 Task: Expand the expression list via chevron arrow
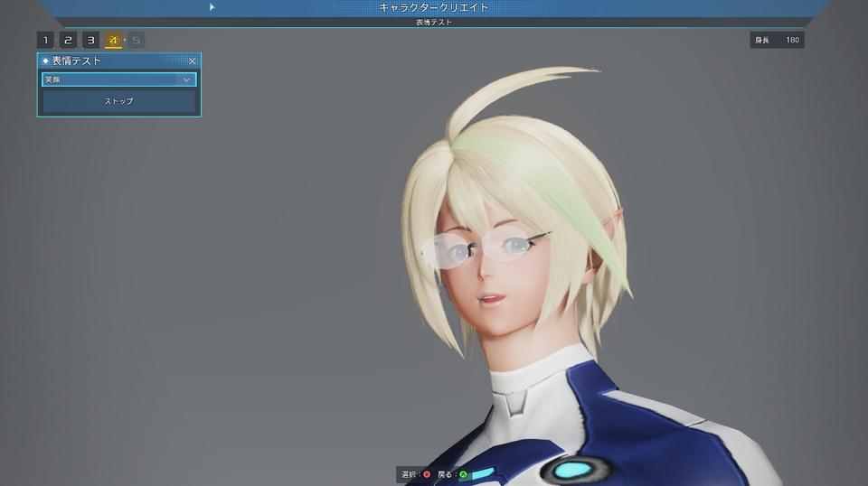pyautogui.click(x=186, y=79)
